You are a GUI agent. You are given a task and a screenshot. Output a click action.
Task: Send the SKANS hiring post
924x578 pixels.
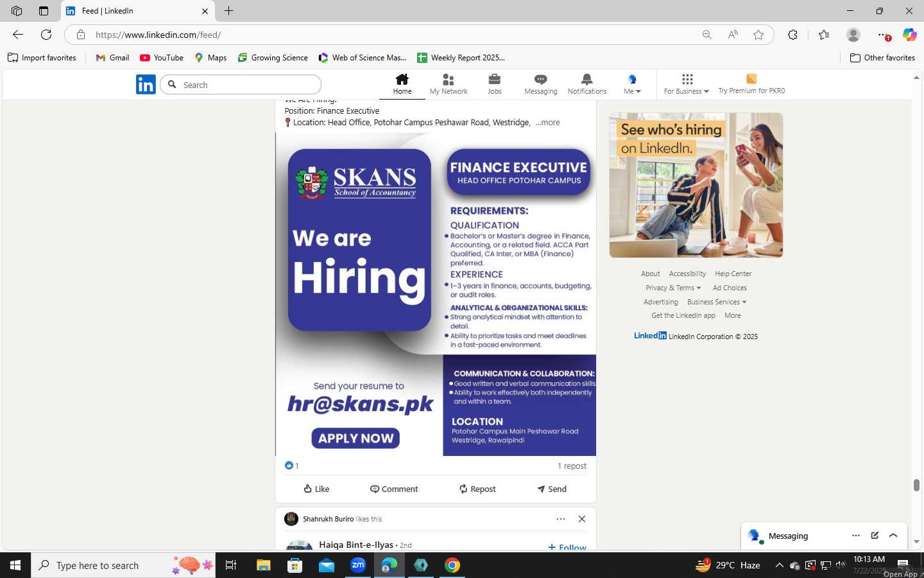[x=552, y=489]
